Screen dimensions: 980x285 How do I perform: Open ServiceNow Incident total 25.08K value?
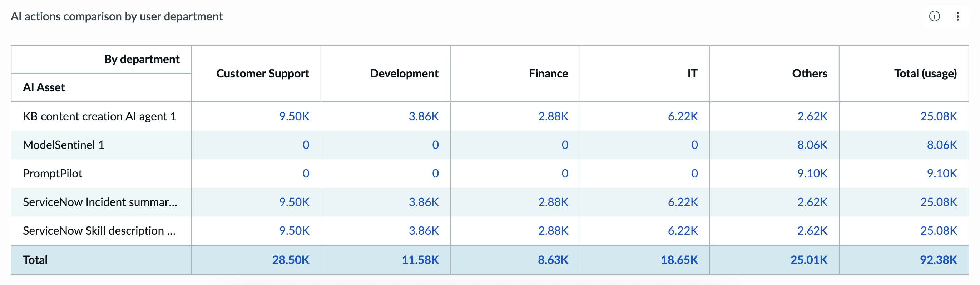click(x=939, y=202)
